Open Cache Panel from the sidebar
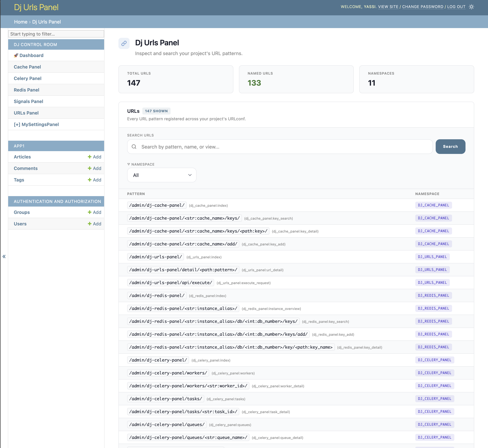The height and width of the screenshot is (448, 488). pos(27,67)
